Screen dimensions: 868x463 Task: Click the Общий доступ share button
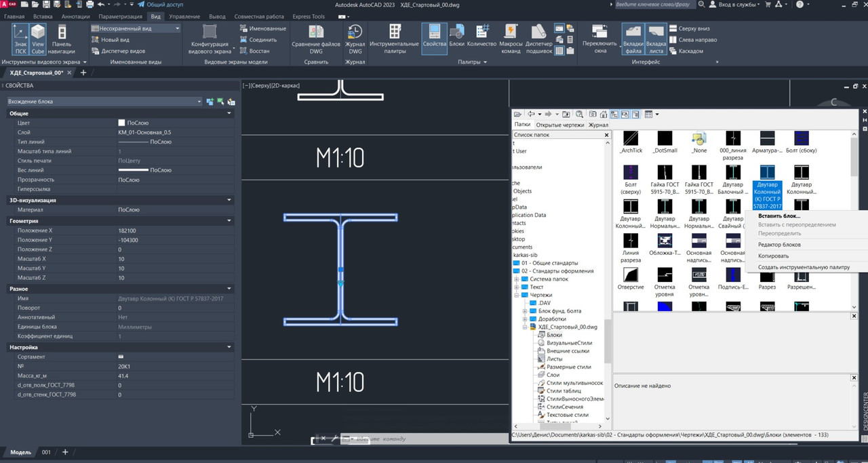click(x=160, y=4)
